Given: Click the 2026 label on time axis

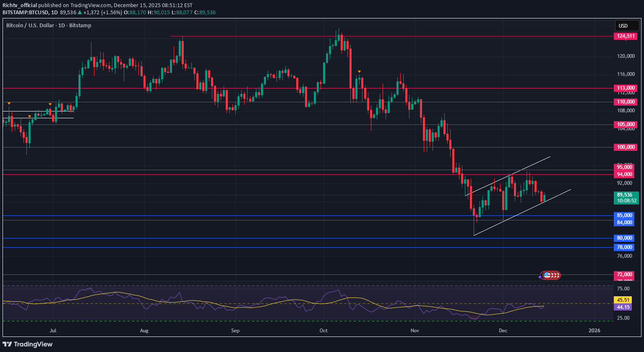Looking at the screenshot, I should (594, 331).
